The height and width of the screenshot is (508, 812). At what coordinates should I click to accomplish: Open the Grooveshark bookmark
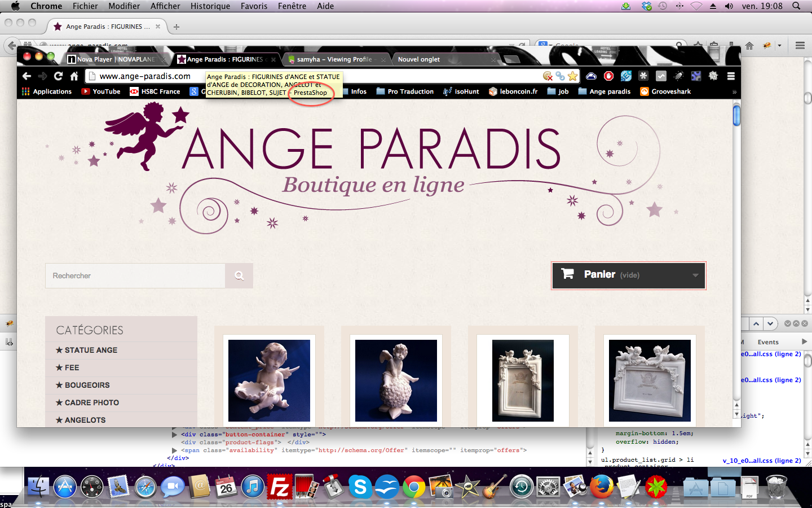tap(665, 91)
